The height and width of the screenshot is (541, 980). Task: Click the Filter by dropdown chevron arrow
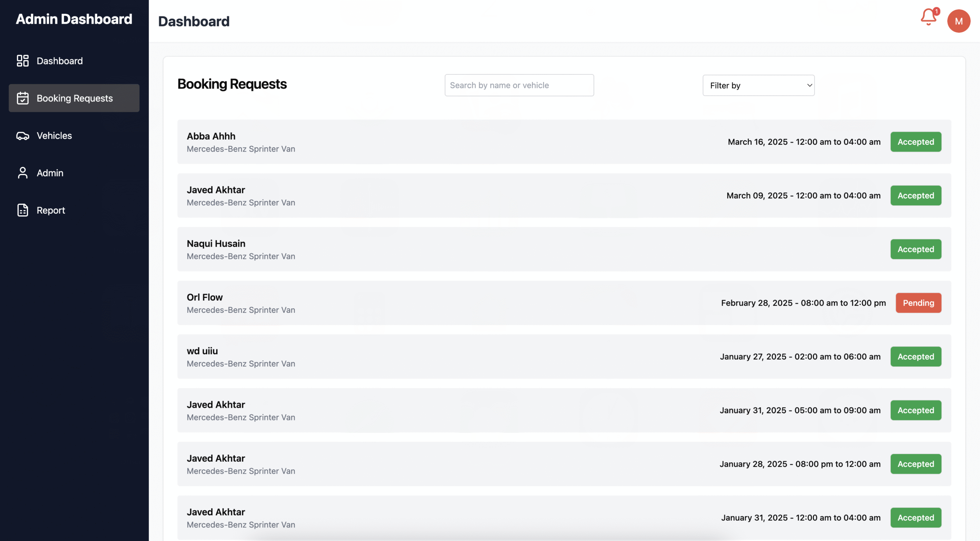point(809,85)
